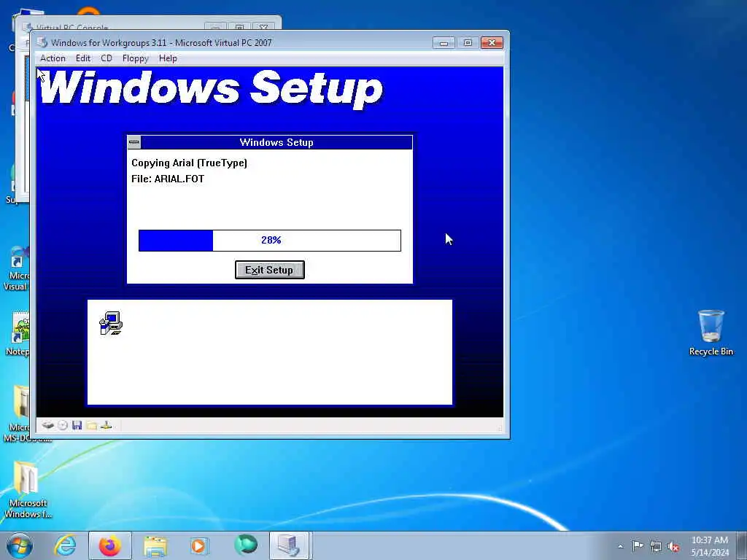Maximize the Windows for Workgroups VM window
The width and height of the screenshot is (747, 560).
468,43
